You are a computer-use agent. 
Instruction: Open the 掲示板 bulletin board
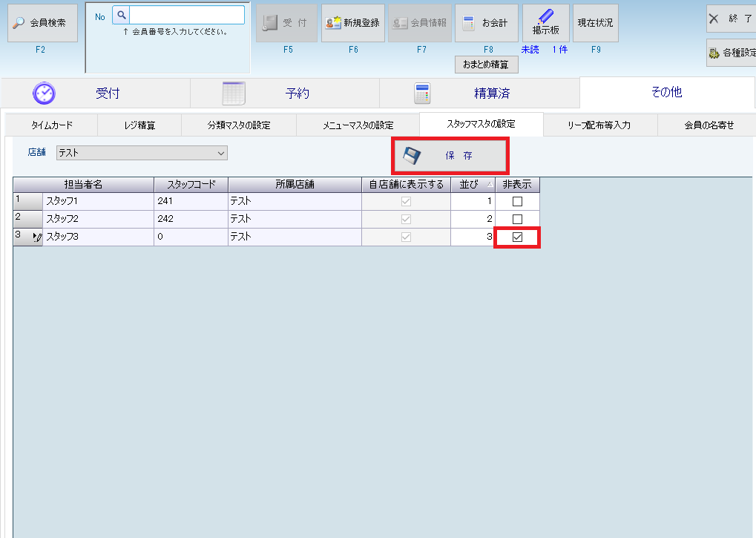545,23
